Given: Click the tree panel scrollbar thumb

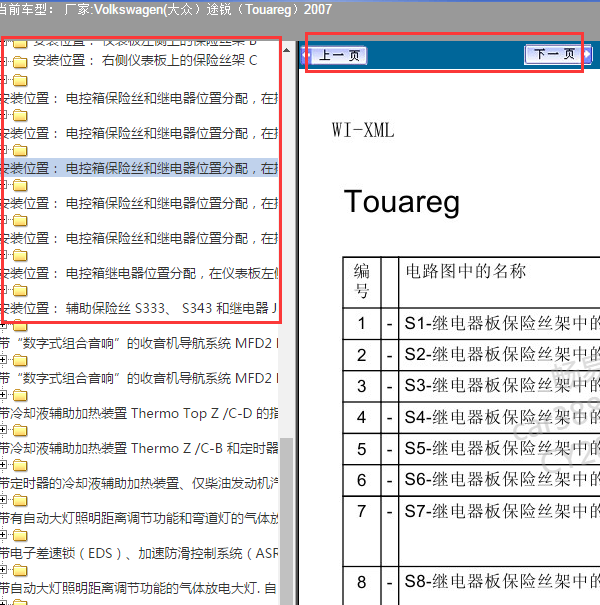Looking at the screenshot, I should coord(286,521).
